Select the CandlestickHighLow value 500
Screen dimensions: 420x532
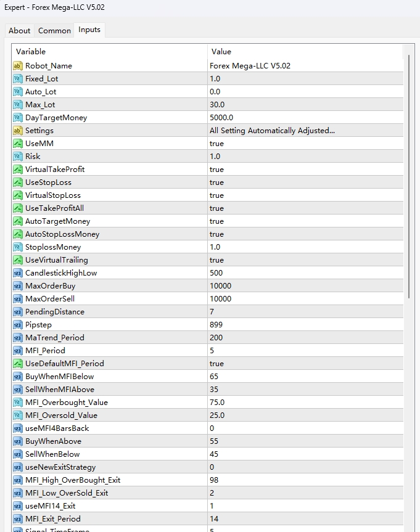(216, 273)
